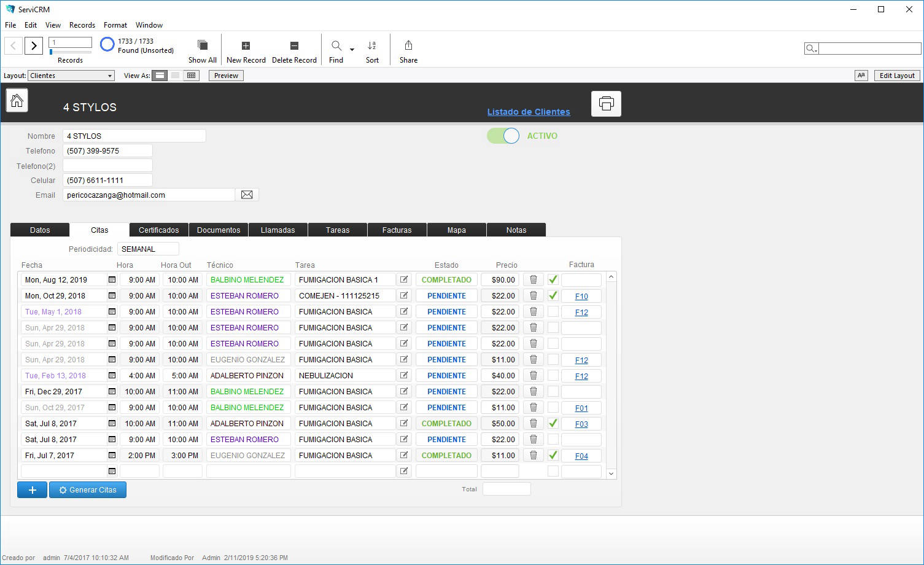Uncheck the checkbox on the Fri, Jul 7, 2017 row
Screen dimensions: 924x565
pyautogui.click(x=553, y=455)
